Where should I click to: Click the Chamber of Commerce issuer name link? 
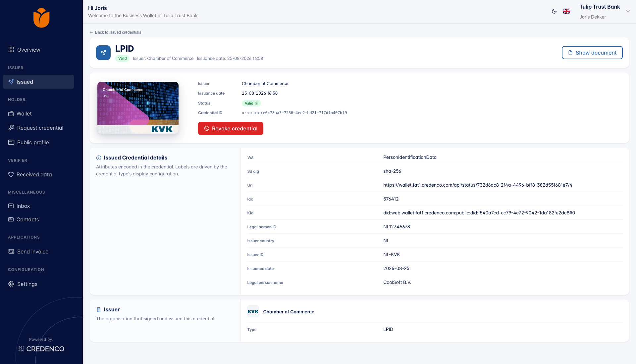tap(289, 312)
